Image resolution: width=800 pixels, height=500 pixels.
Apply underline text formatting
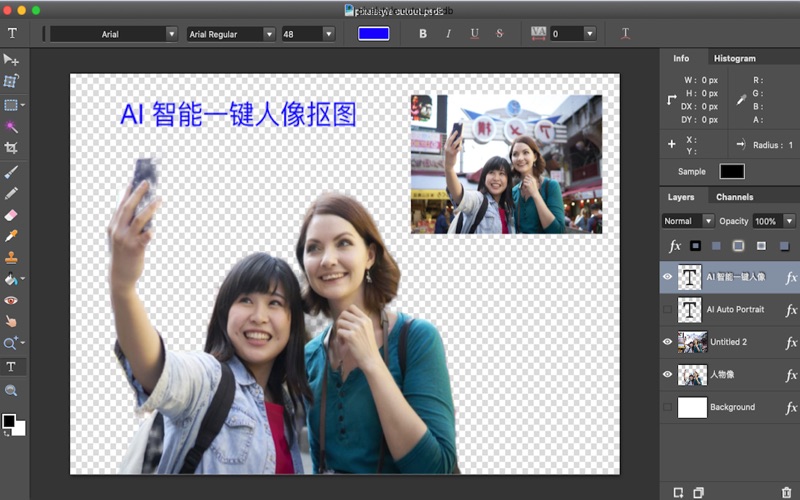pyautogui.click(x=474, y=34)
